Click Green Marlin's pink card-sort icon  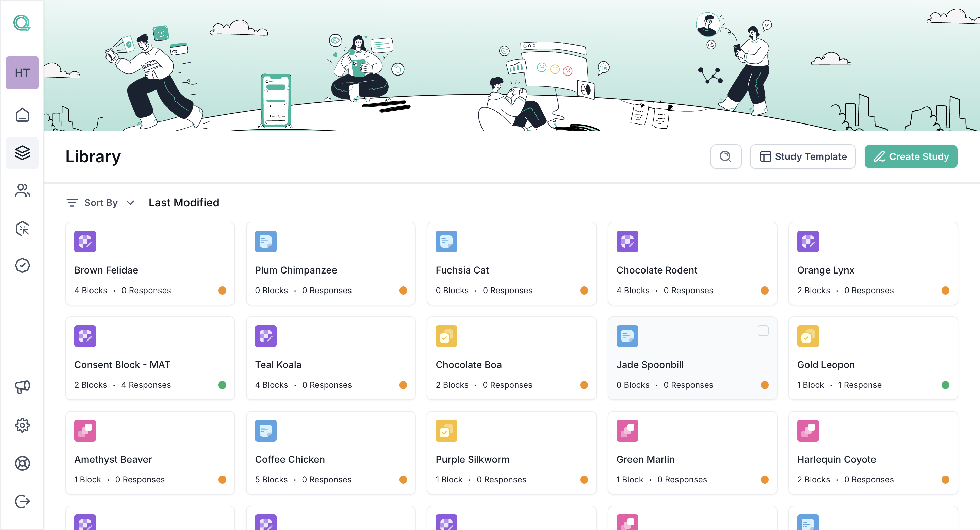coord(627,430)
